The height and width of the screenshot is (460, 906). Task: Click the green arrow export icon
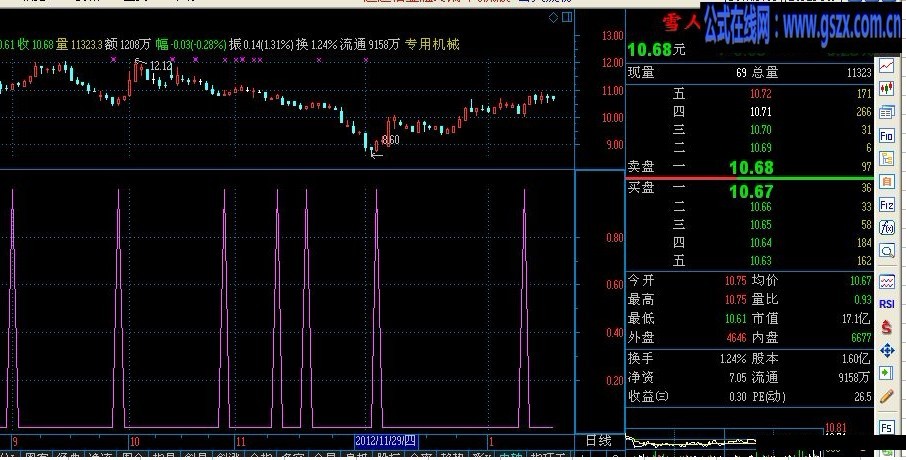point(886,373)
